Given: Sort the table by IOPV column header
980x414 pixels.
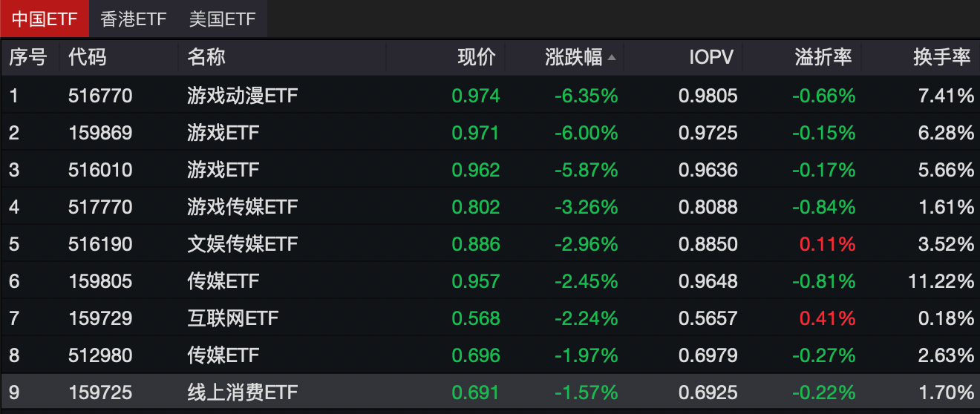Looking at the screenshot, I should [x=710, y=58].
